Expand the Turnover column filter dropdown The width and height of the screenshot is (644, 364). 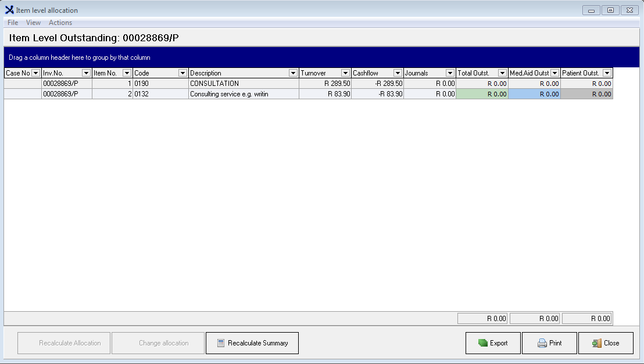[345, 73]
